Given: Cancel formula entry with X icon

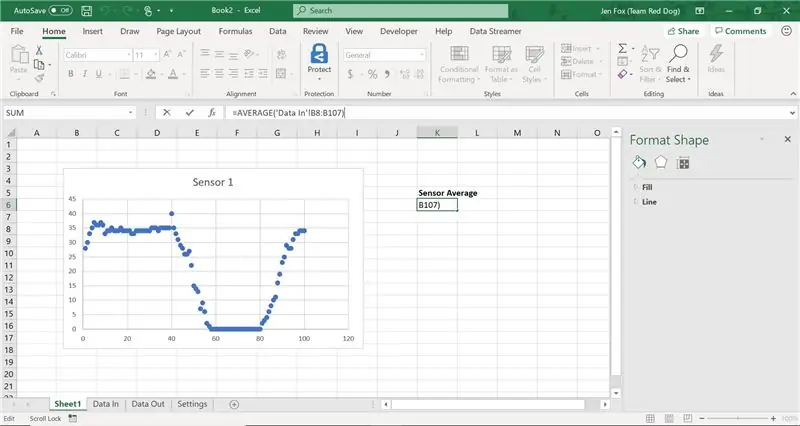Looking at the screenshot, I should point(166,113).
